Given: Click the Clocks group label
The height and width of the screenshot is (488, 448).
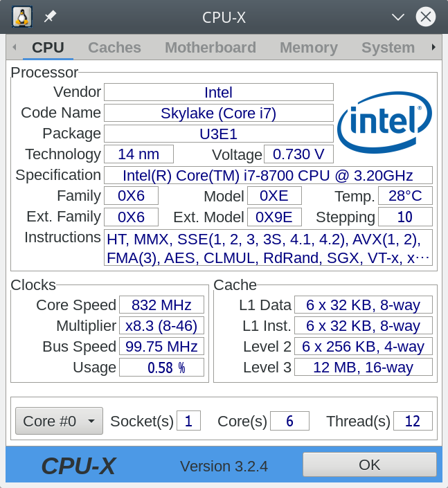Looking at the screenshot, I should coord(33,284).
